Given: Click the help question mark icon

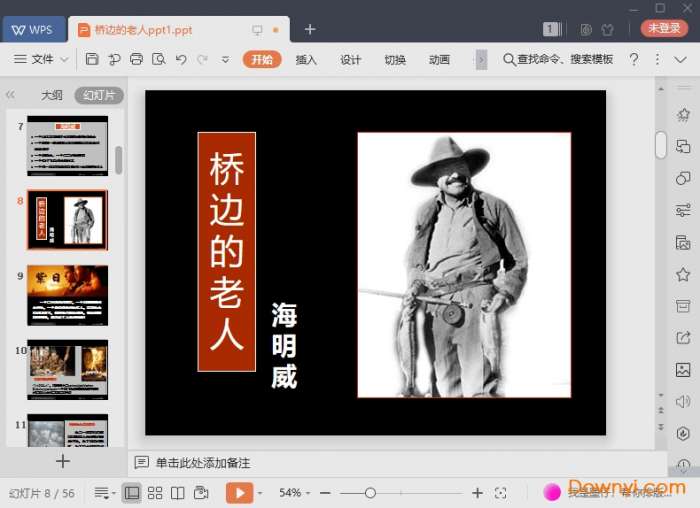Looking at the screenshot, I should coord(633,60).
